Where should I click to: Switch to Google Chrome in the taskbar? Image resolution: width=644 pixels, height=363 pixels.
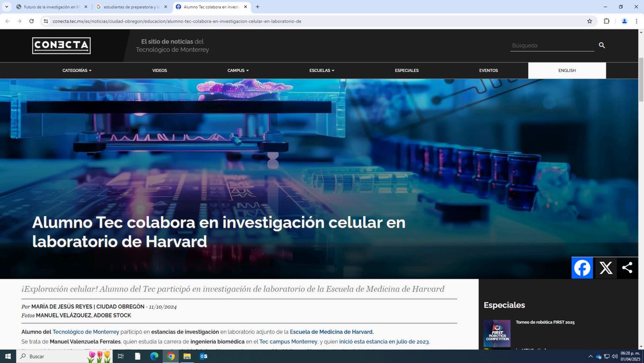[x=171, y=356]
